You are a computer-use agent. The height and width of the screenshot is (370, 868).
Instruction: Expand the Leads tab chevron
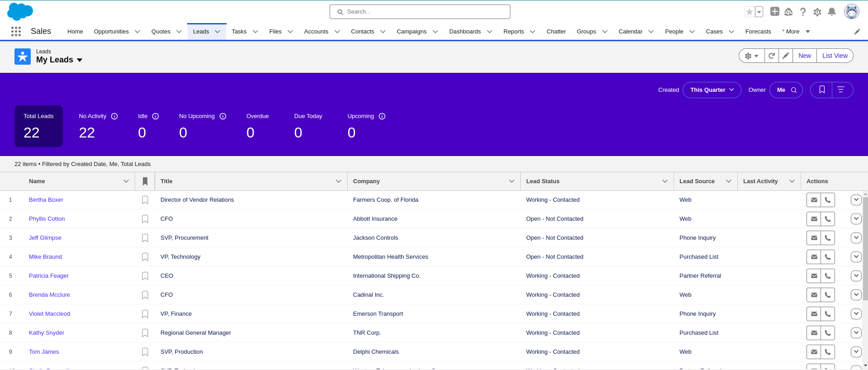(217, 32)
